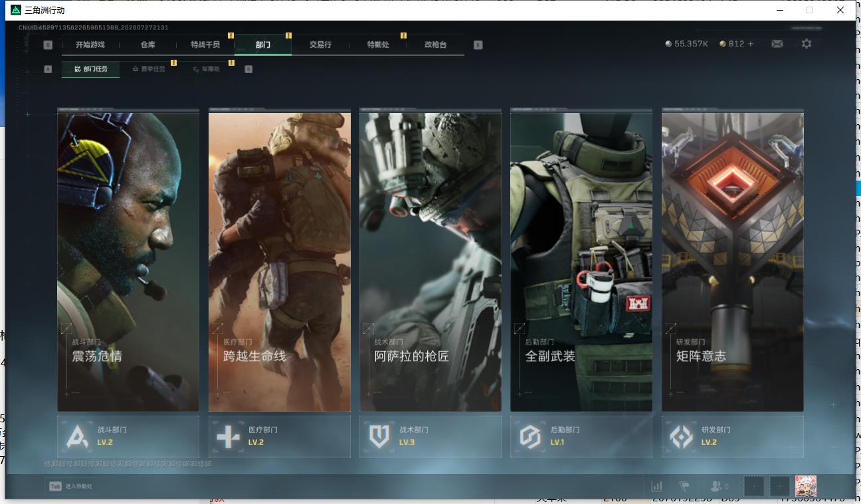Click the A key hint on sub-tabs

tap(48, 68)
